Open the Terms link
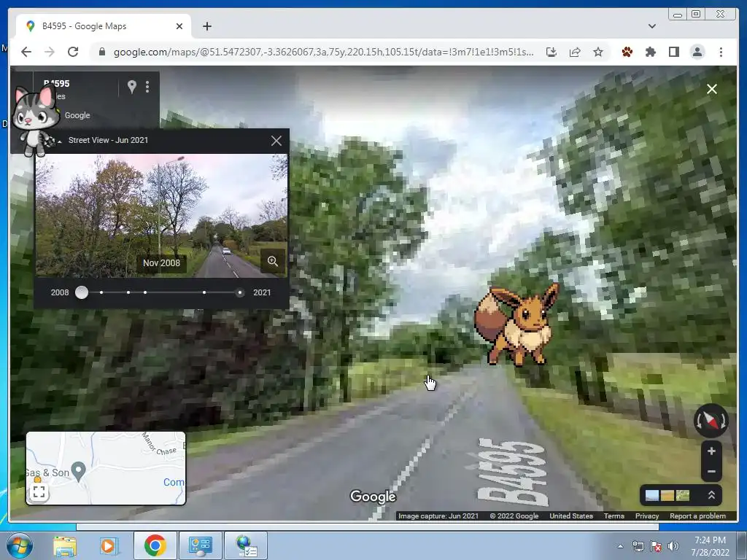747x560 pixels. coord(614,516)
